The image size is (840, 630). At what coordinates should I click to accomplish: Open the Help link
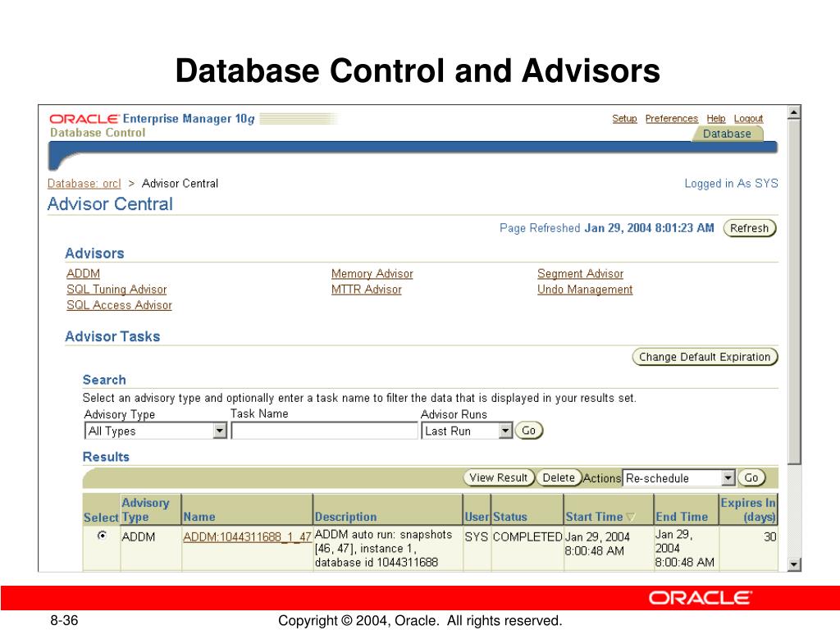click(715, 118)
